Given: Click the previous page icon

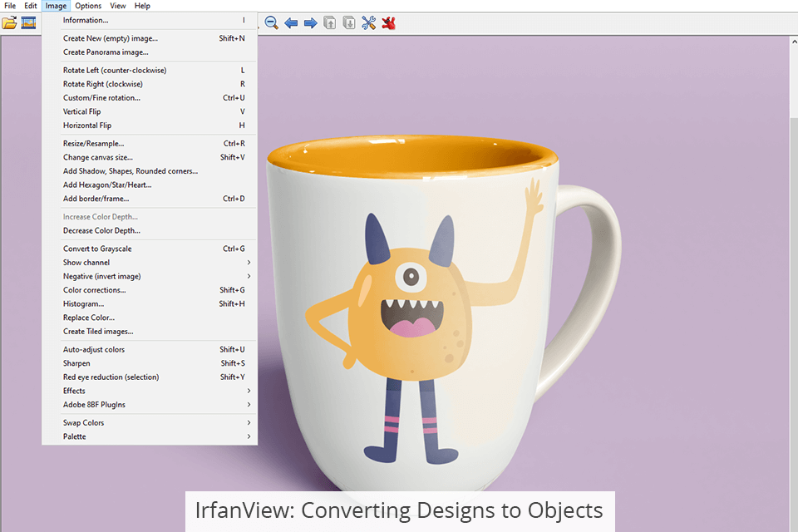Looking at the screenshot, I should 330,23.
